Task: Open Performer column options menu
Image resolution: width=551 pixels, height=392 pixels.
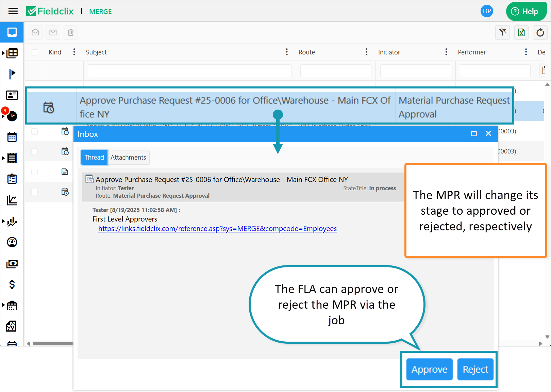Action: [526, 52]
